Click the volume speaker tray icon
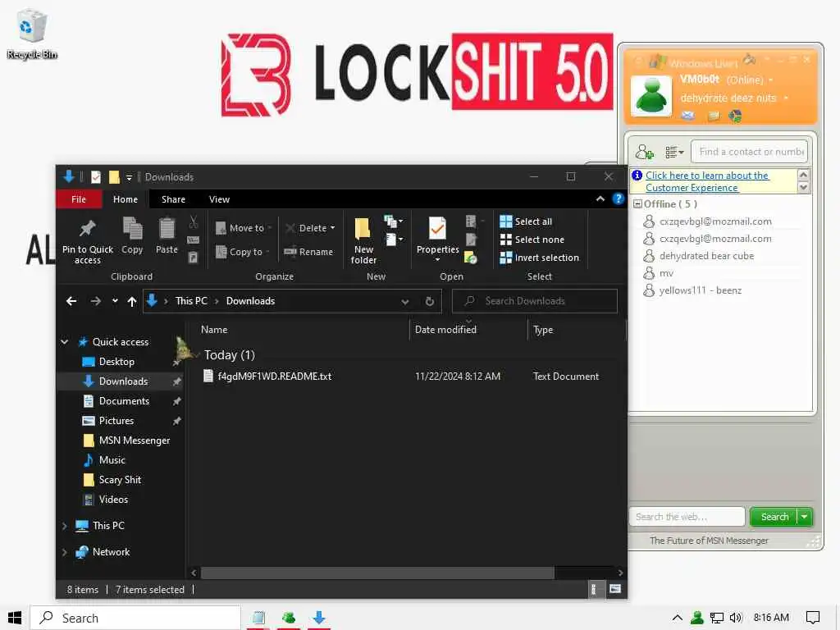 tap(736, 618)
